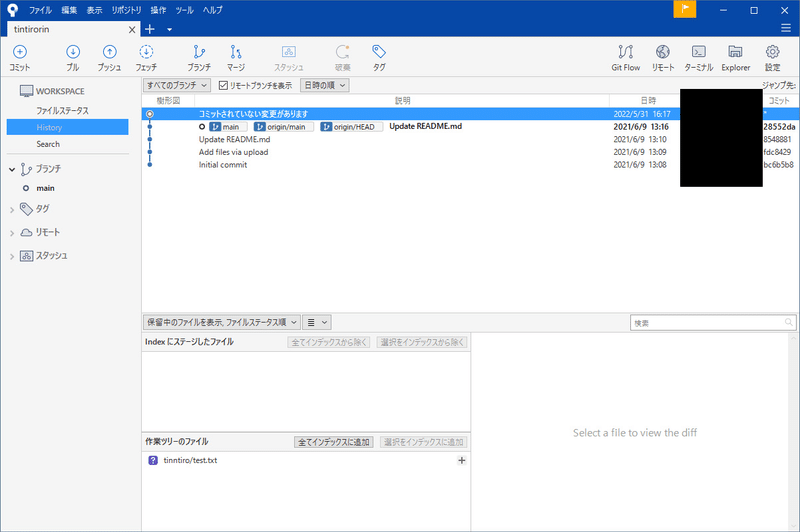This screenshot has height=532, width=800.
Task: Expand the スタッシュ section in sidebar
Action: (x=12, y=257)
